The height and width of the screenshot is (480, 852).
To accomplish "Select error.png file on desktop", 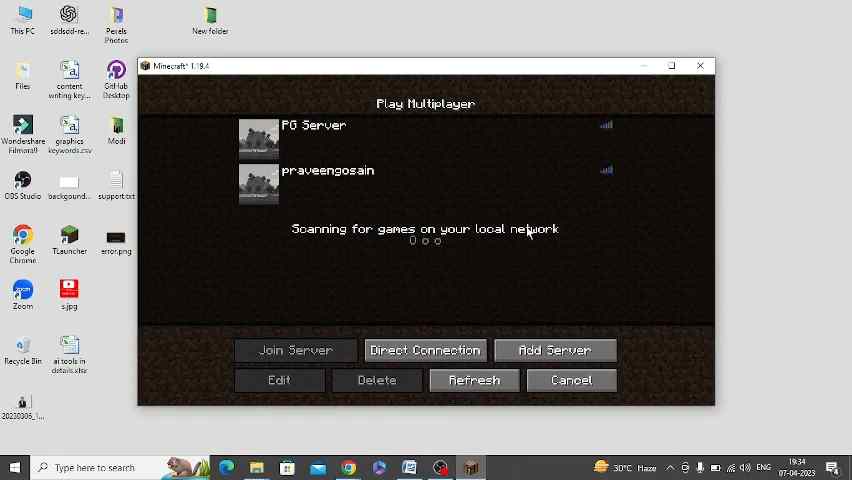I will [x=116, y=242].
